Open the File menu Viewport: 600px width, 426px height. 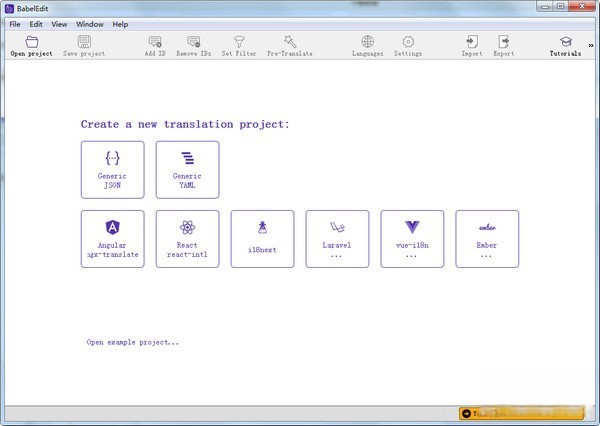click(x=15, y=24)
